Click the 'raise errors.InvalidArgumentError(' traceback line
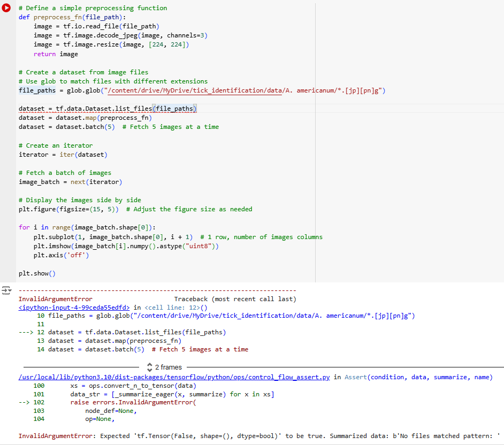 point(133,402)
